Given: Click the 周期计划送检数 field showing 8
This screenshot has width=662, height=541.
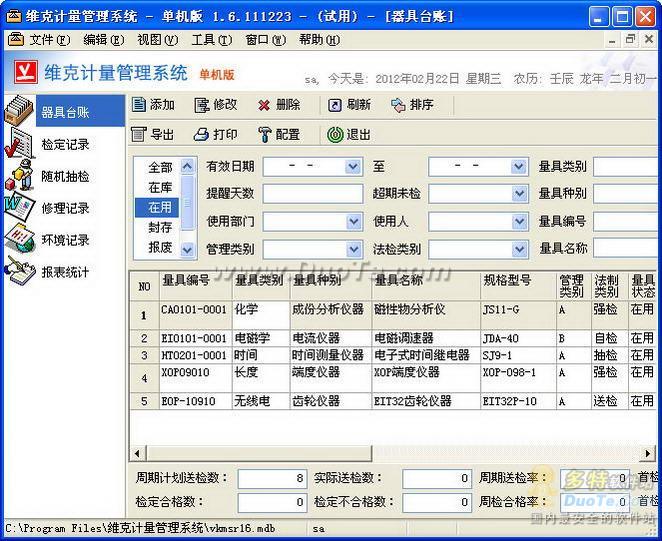Looking at the screenshot, I should [x=272, y=478].
